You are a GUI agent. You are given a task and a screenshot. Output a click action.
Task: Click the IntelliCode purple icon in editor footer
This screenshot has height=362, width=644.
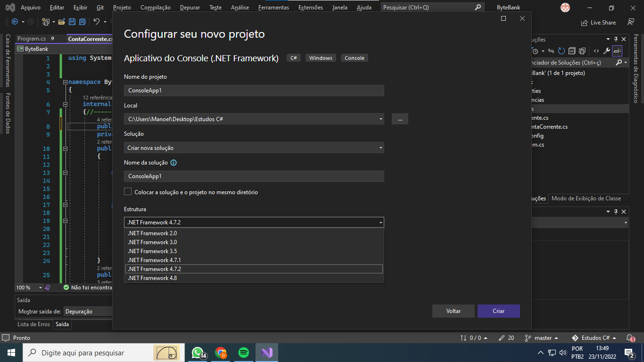coord(48,287)
